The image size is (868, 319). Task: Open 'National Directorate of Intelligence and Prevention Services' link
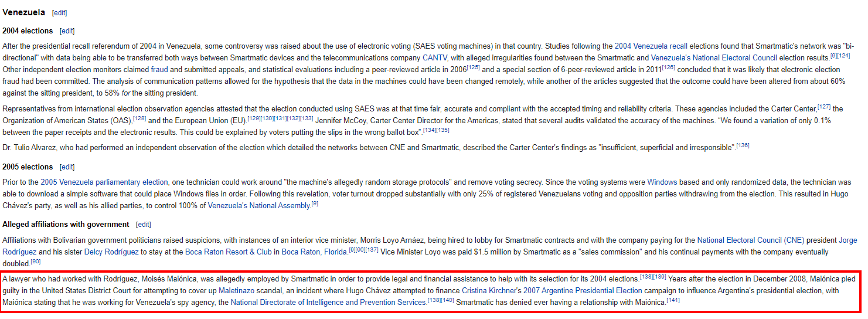pyautogui.click(x=329, y=303)
